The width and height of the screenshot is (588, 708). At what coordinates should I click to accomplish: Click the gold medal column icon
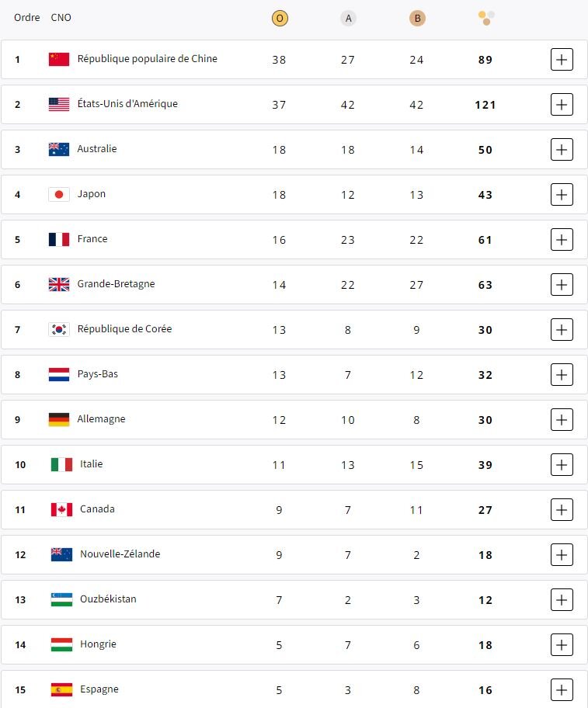(x=280, y=19)
